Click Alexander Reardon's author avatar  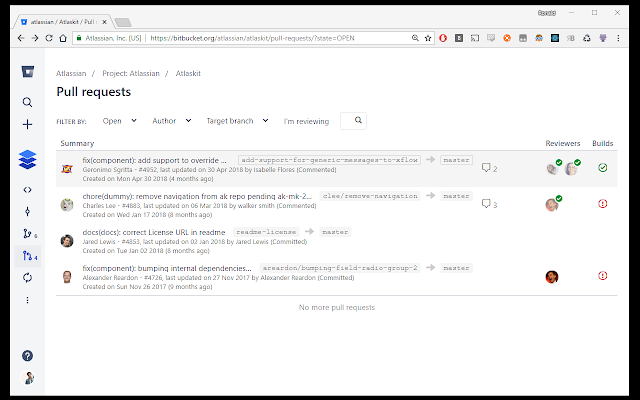point(67,277)
